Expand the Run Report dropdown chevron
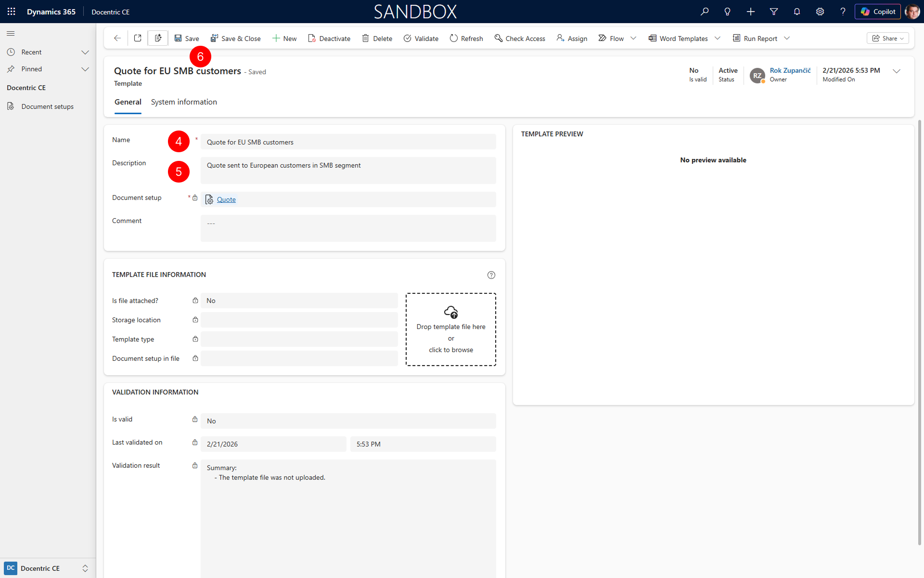 787,38
